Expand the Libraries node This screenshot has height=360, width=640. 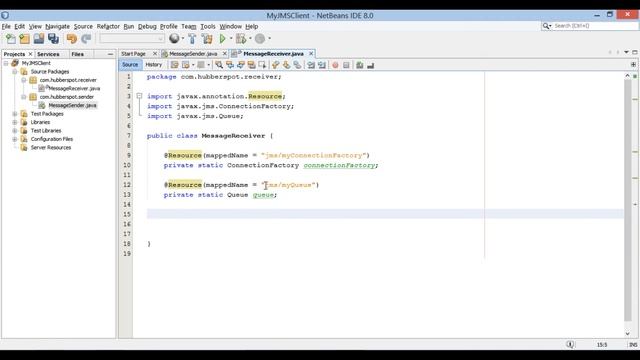click(x=15, y=122)
